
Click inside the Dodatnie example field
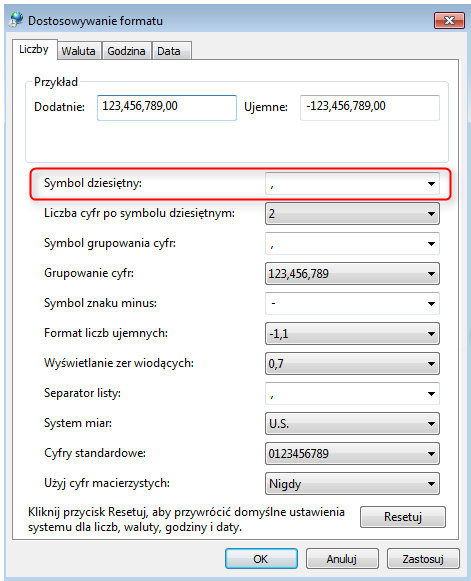tap(167, 108)
